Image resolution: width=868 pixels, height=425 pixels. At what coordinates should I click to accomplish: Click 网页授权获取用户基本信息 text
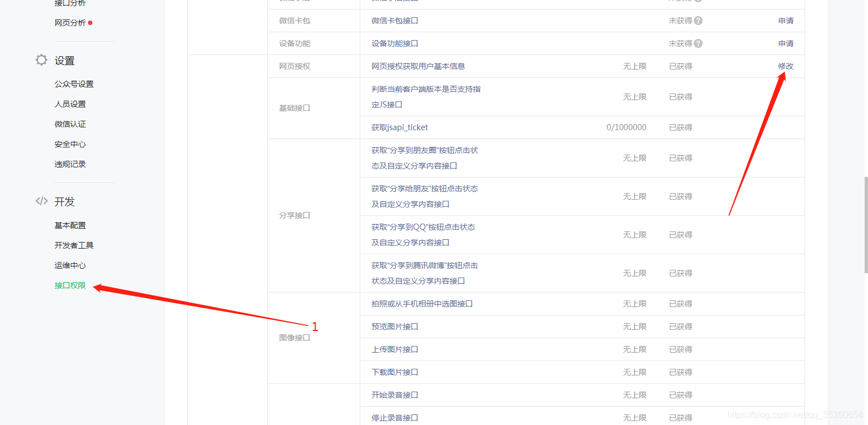pos(418,66)
